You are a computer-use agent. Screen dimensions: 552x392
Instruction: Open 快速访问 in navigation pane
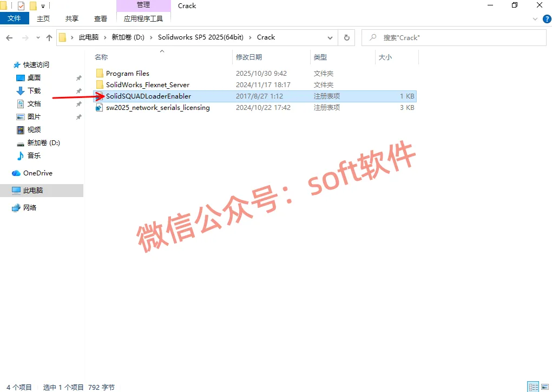(36, 65)
